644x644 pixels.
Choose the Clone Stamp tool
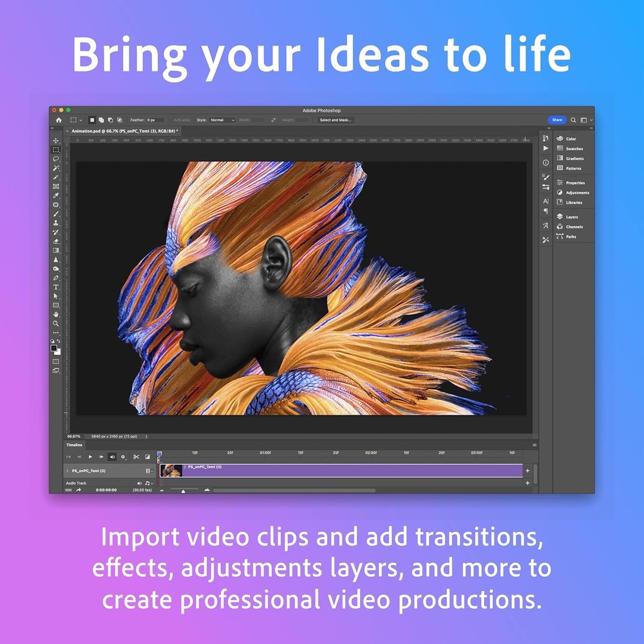pos(56,222)
